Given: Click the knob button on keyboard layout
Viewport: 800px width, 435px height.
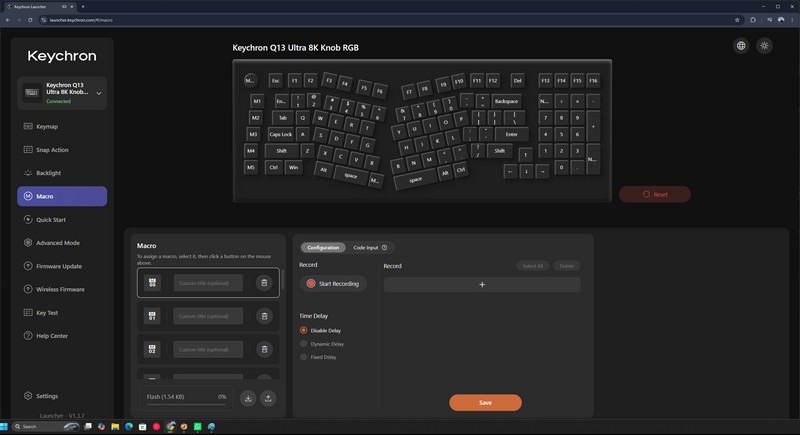Looking at the screenshot, I should point(249,81).
